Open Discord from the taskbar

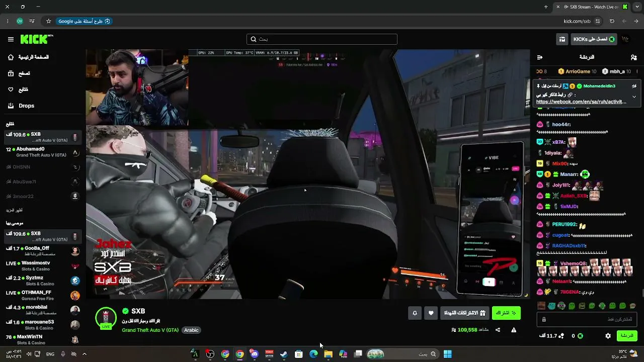255,354
